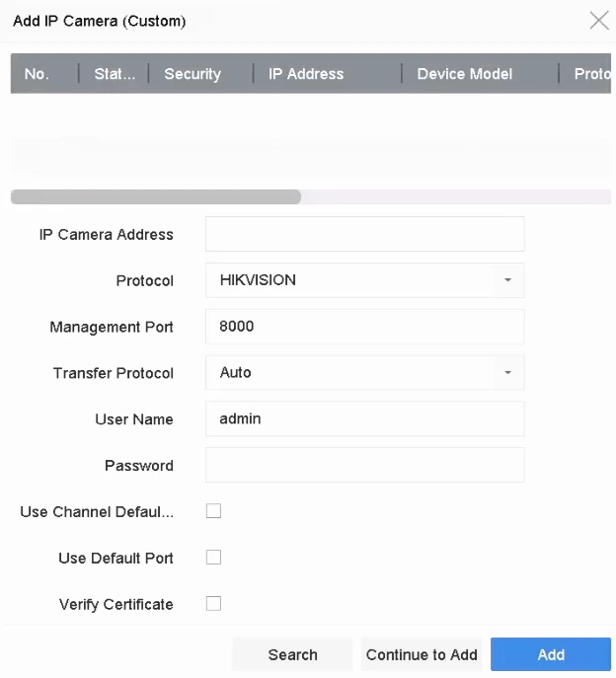616x678 pixels.
Task: Click the Stat... column header
Action: tap(115, 74)
